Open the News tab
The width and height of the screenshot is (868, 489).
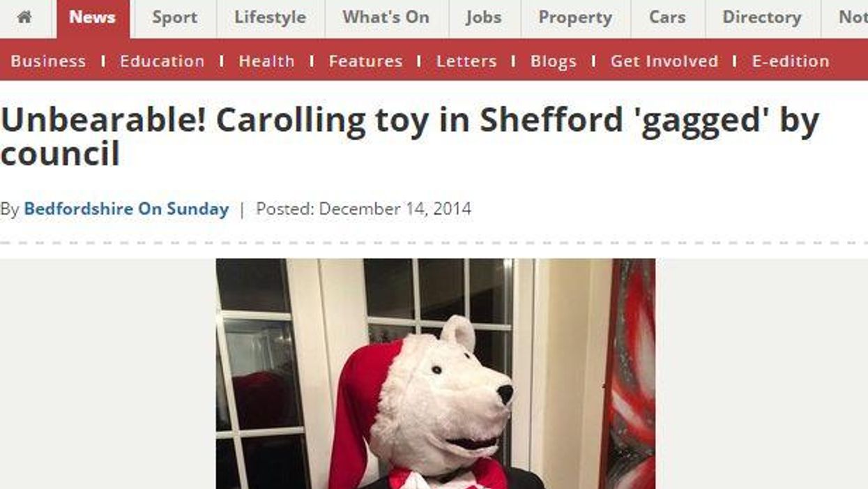click(92, 18)
